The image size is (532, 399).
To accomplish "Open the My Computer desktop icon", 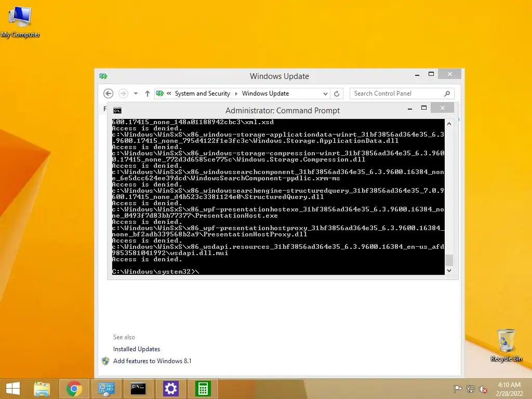I will [x=20, y=21].
